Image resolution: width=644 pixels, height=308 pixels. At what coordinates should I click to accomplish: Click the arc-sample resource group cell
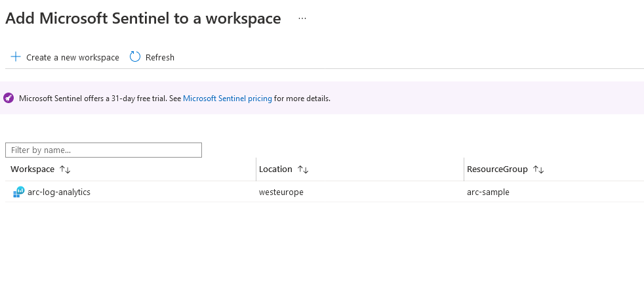click(x=489, y=192)
